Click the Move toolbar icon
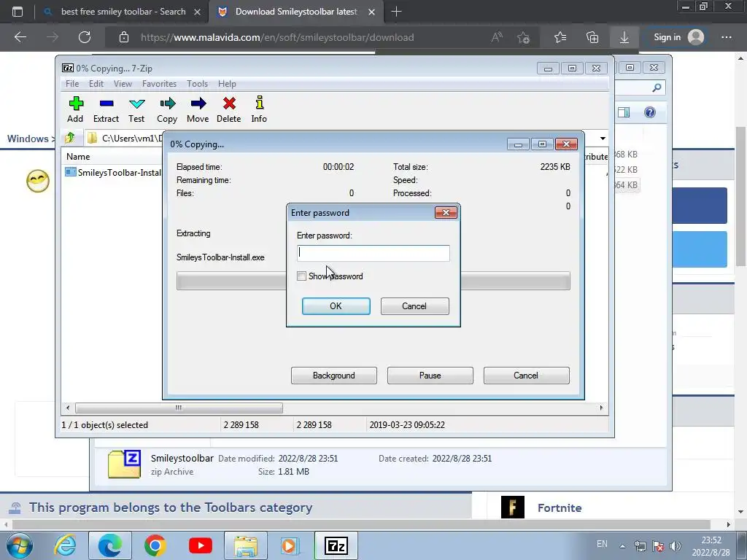Viewport: 747px width, 560px height. (198, 109)
